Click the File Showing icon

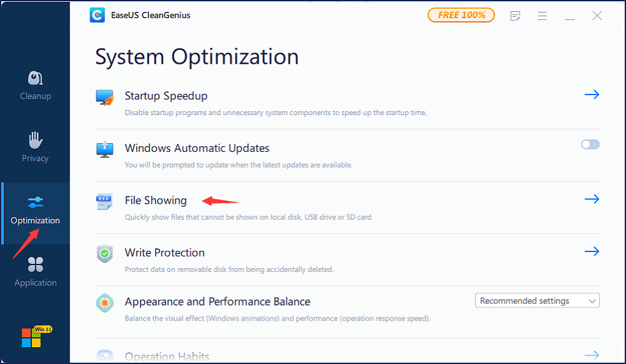point(105,202)
